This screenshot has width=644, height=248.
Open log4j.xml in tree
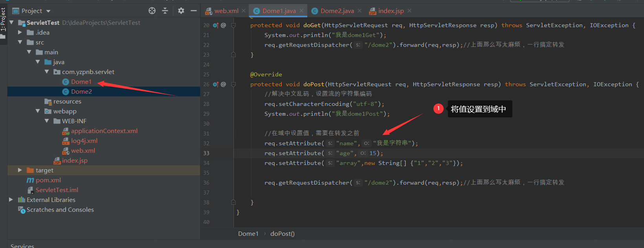point(84,141)
